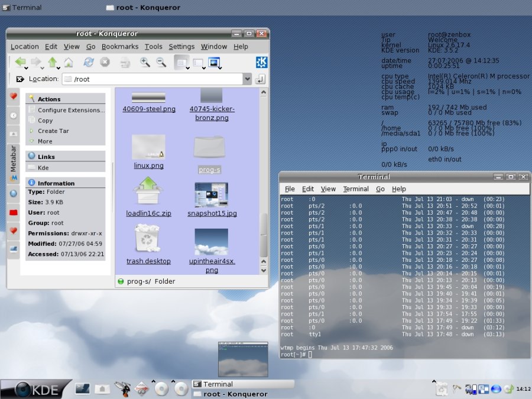Open the red folder sidebar tab
Screen dimensions: 532x399
(13, 213)
